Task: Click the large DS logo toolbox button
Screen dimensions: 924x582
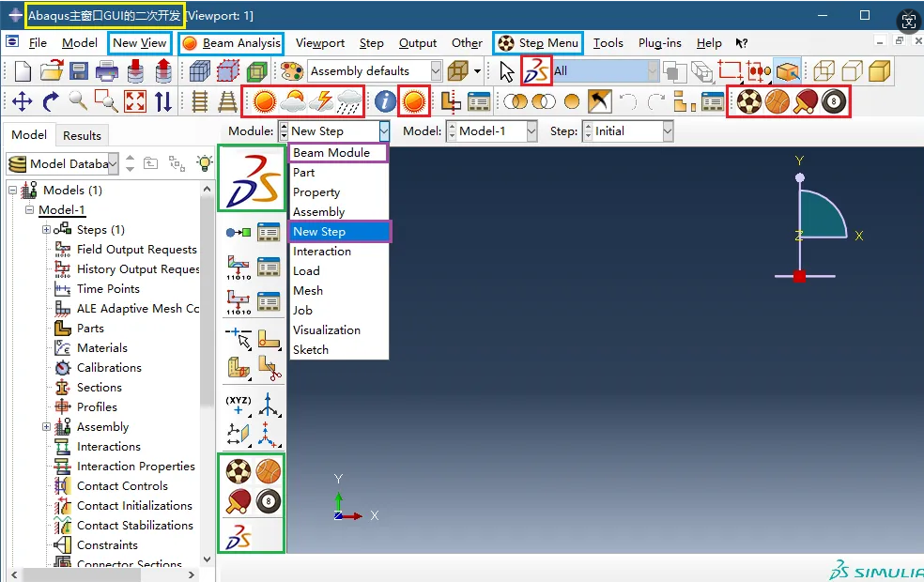Action: [253, 178]
